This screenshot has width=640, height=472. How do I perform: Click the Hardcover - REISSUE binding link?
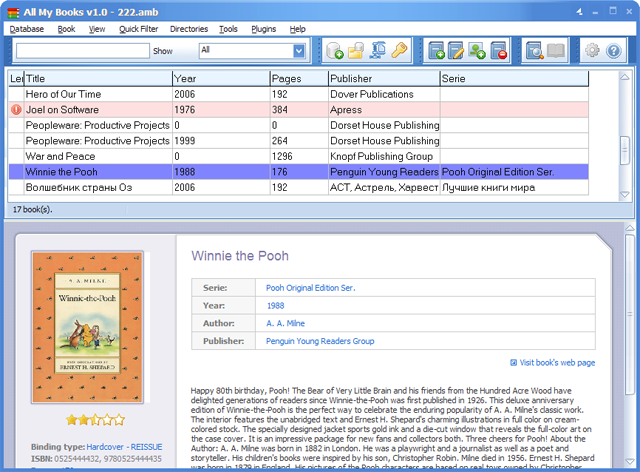124,447
